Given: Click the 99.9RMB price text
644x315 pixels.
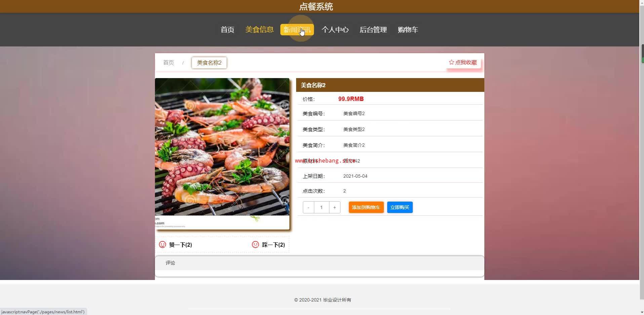Looking at the screenshot, I should click(351, 99).
